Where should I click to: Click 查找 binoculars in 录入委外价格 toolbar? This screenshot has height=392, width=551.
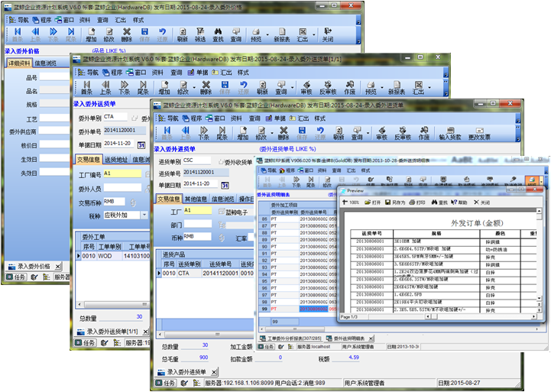tap(218, 35)
